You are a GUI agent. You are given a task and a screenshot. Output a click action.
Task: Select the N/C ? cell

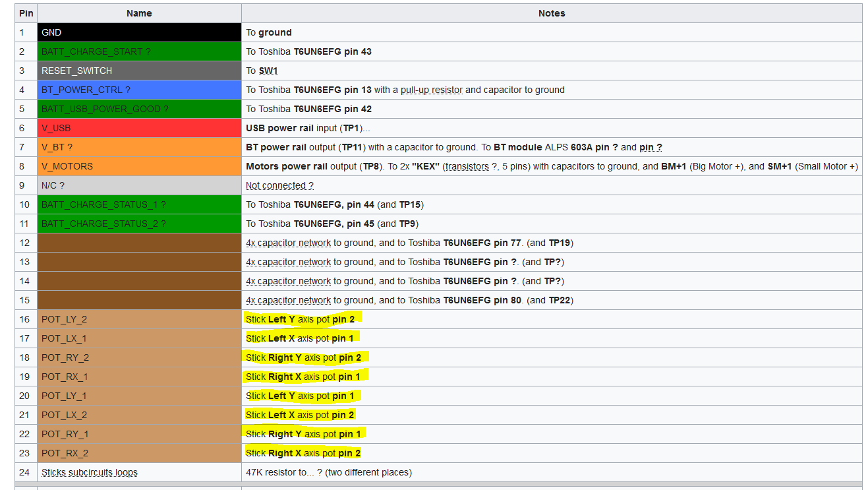click(x=139, y=185)
